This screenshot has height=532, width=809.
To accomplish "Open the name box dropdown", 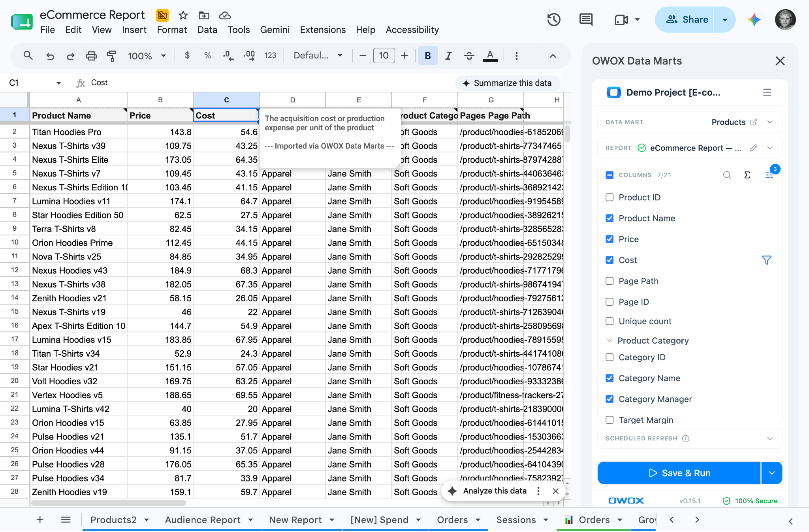I will [x=58, y=83].
